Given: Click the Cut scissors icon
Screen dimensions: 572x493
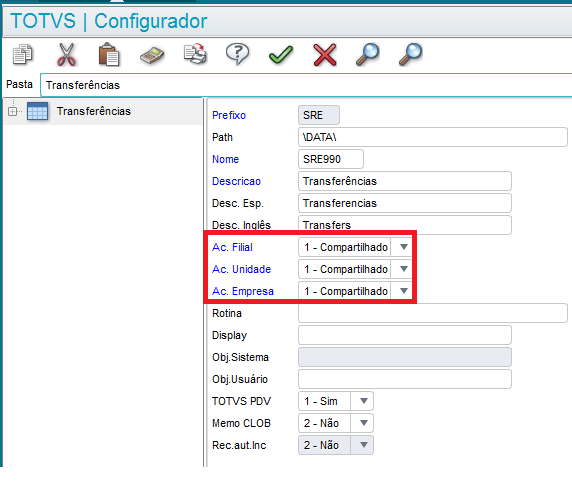Looking at the screenshot, I should [x=66, y=55].
